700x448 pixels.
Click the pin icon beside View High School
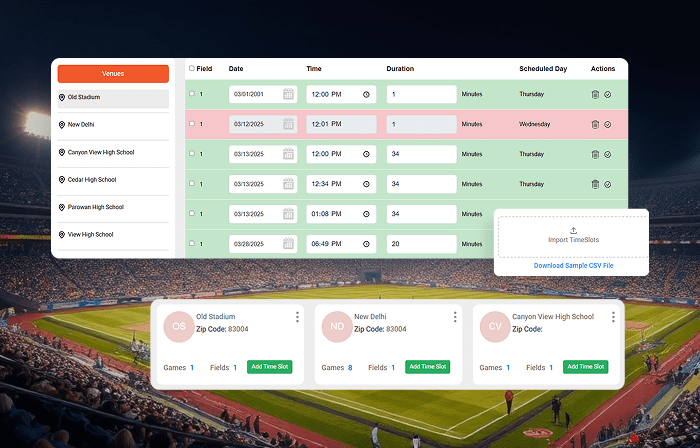(62, 235)
